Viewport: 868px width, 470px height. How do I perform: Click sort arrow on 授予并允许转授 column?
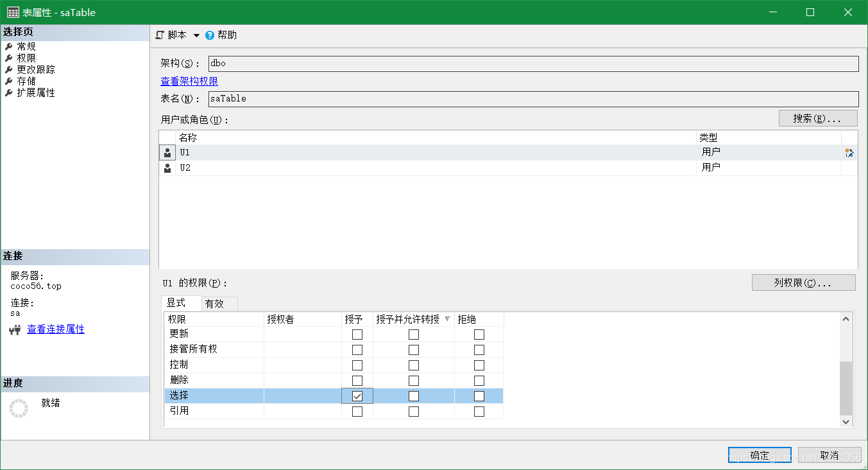447,319
